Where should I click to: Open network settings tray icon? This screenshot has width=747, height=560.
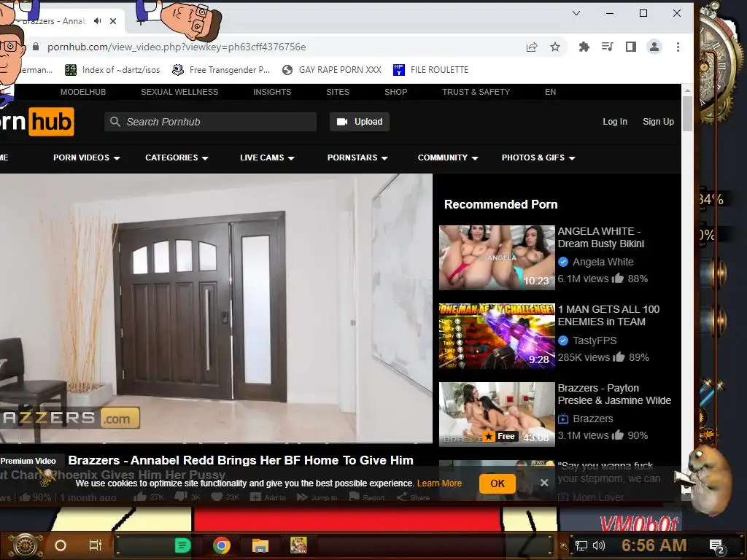tap(581, 545)
